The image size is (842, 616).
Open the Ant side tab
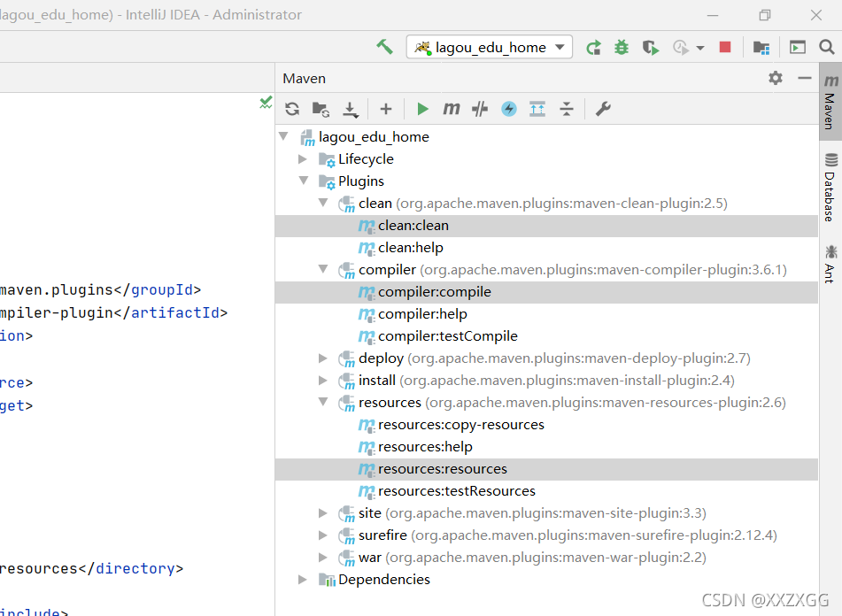coord(830,265)
